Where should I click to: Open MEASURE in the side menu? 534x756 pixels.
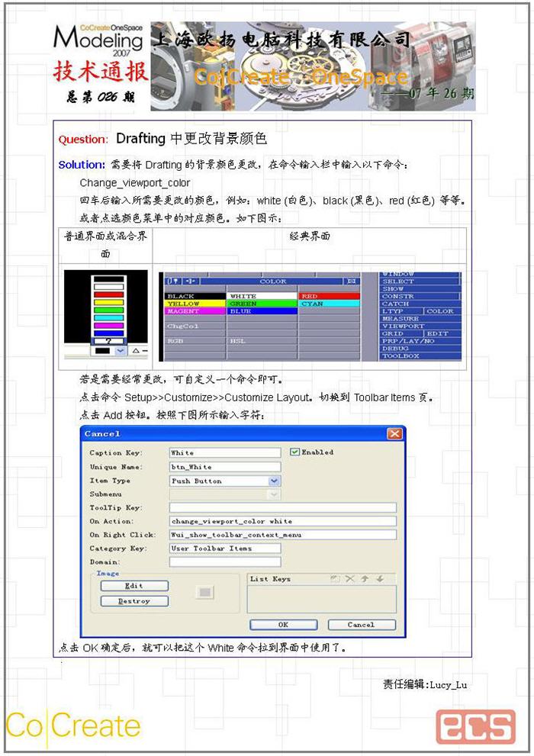(x=420, y=319)
